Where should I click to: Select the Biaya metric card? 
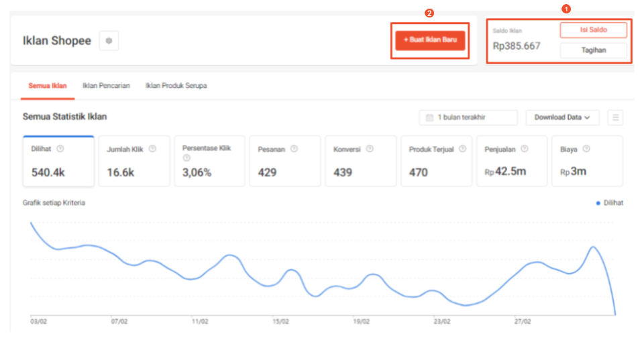(588, 161)
